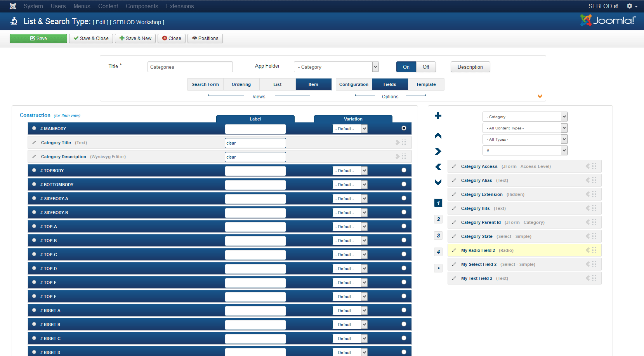
Task: Open the System menu
Action: [33, 6]
